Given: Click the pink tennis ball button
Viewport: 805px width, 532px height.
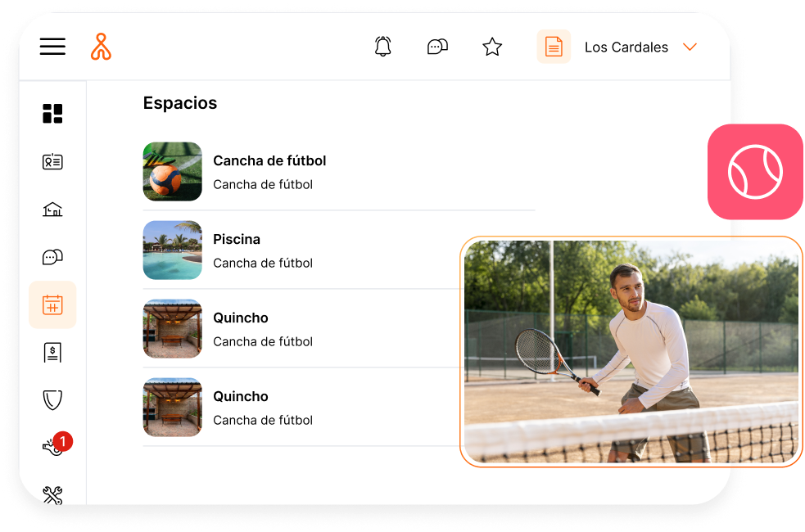Looking at the screenshot, I should (x=755, y=172).
